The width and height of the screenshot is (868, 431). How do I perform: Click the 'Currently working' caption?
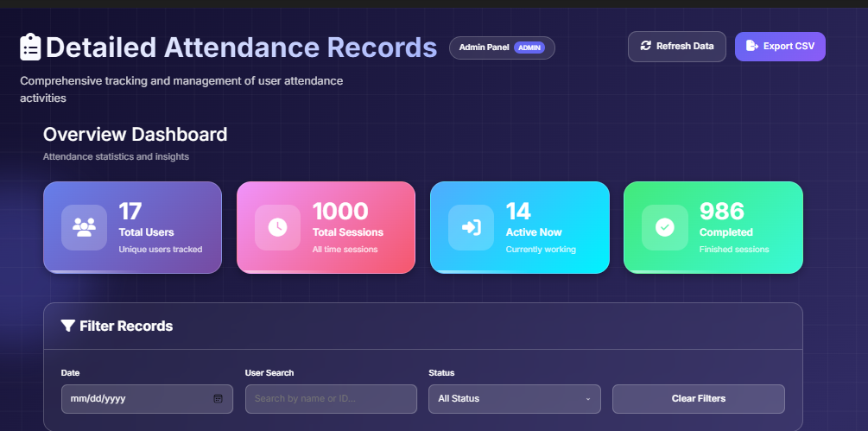pos(541,250)
